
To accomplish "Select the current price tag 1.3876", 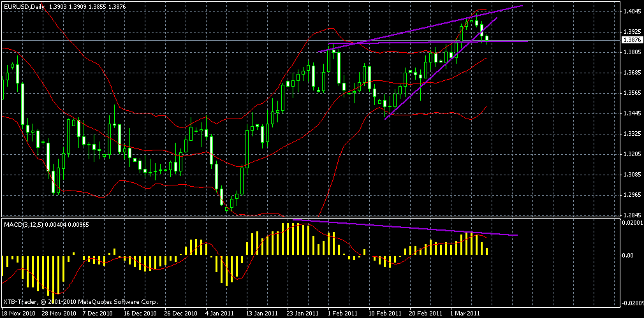I will tap(632, 40).
